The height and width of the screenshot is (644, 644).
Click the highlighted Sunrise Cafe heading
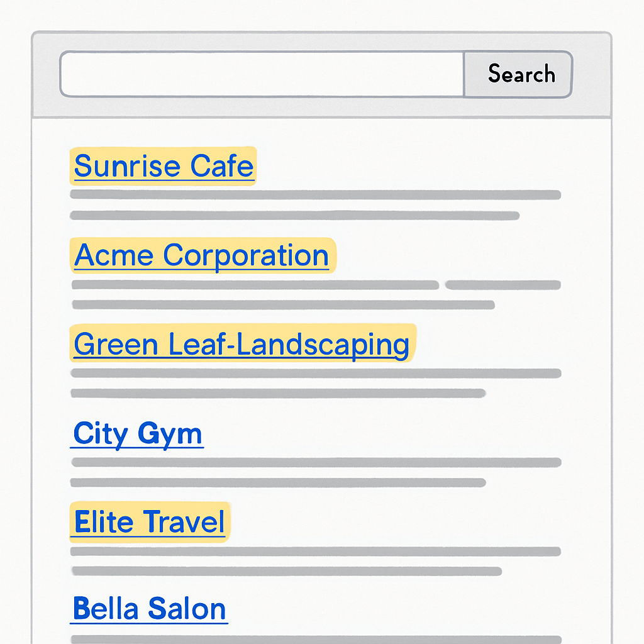pyautogui.click(x=163, y=165)
